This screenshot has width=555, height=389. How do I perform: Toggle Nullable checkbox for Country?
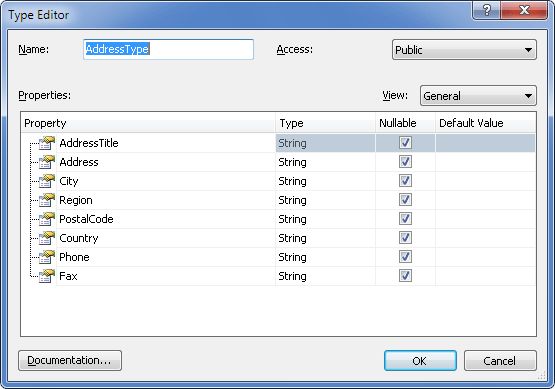(405, 238)
